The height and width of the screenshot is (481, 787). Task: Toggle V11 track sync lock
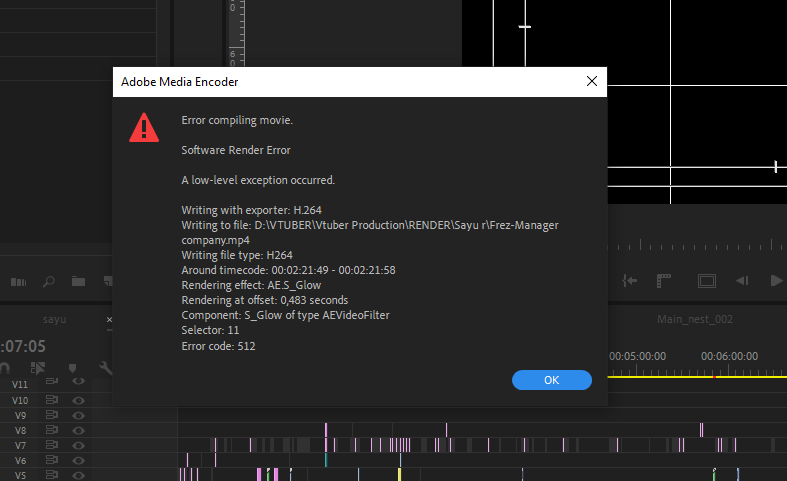[52, 382]
